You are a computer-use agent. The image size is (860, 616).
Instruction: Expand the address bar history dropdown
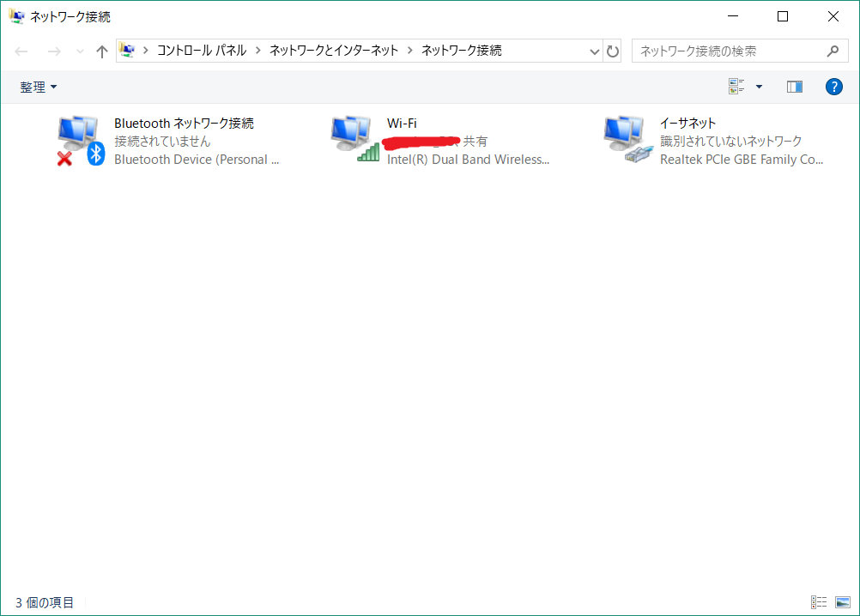594,51
